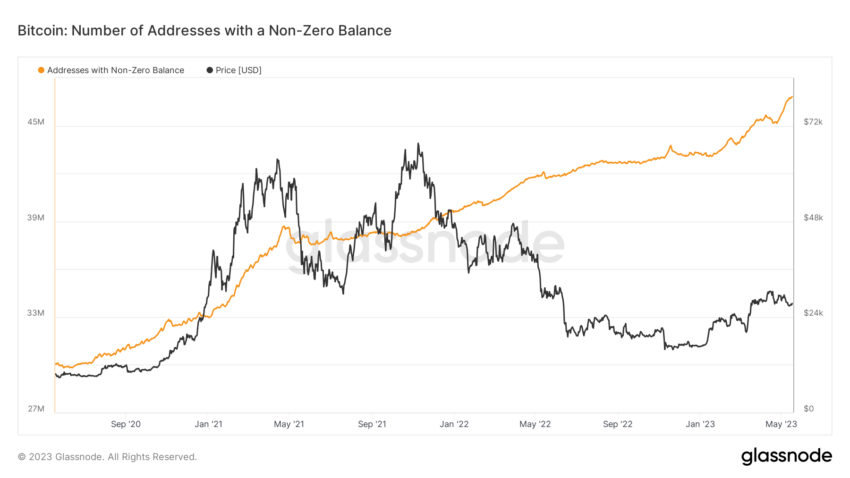The height and width of the screenshot is (478, 850).
Task: Click the chart title text
Action: pyautogui.click(x=204, y=30)
